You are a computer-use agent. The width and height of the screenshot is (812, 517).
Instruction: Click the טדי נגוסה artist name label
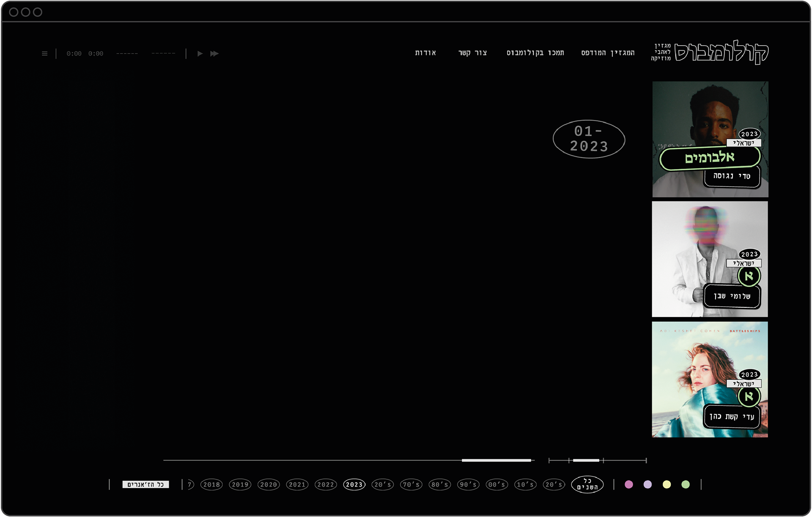tap(732, 176)
